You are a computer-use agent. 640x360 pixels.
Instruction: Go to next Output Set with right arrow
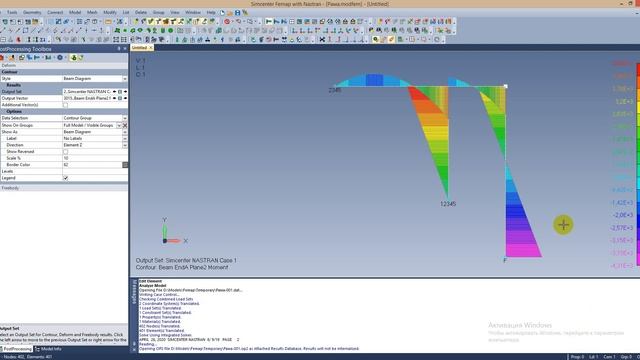(125, 91)
